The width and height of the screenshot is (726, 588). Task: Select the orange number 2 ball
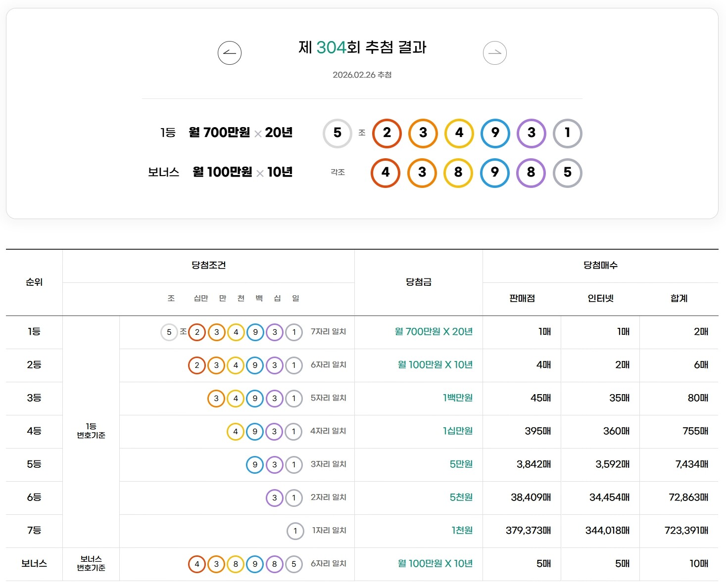point(386,133)
